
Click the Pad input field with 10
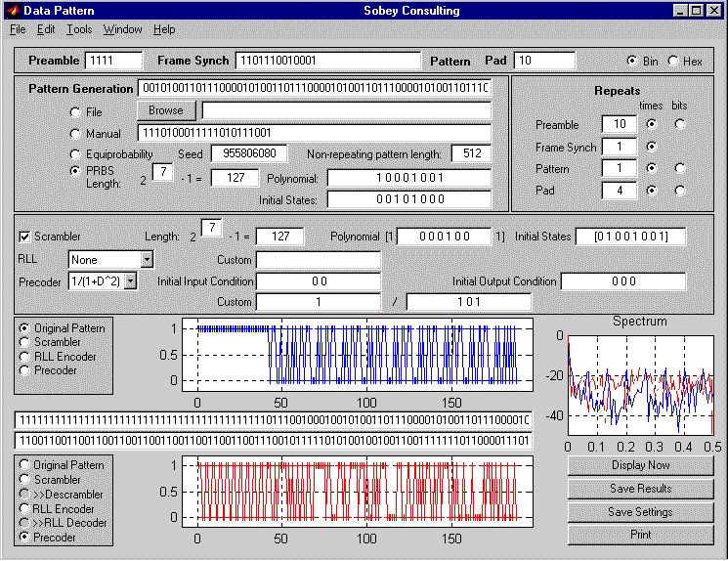[x=544, y=61]
